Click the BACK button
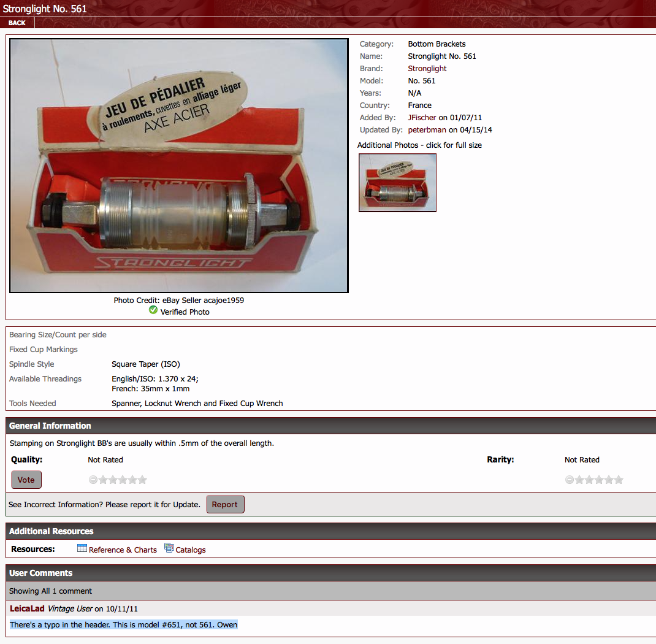Image resolution: width=656 pixels, height=644 pixels. pyautogui.click(x=17, y=23)
